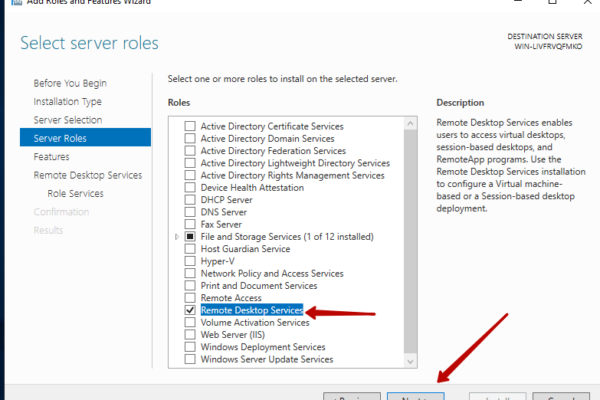This screenshot has height=400, width=600.
Task: Click the roles list scroll-down arrow
Action: pos(410,361)
